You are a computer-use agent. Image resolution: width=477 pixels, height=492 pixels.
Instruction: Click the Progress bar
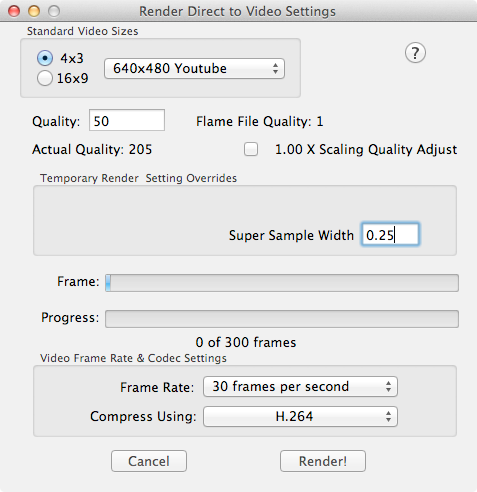[x=282, y=319]
